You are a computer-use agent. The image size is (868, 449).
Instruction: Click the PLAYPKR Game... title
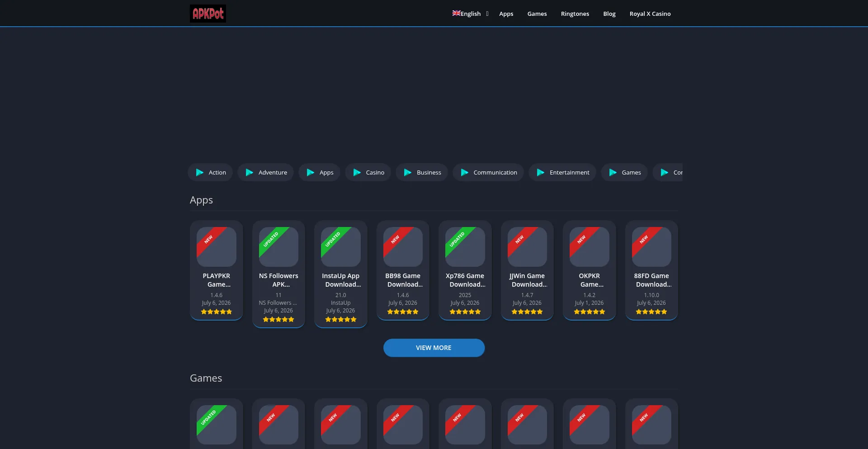(x=217, y=280)
